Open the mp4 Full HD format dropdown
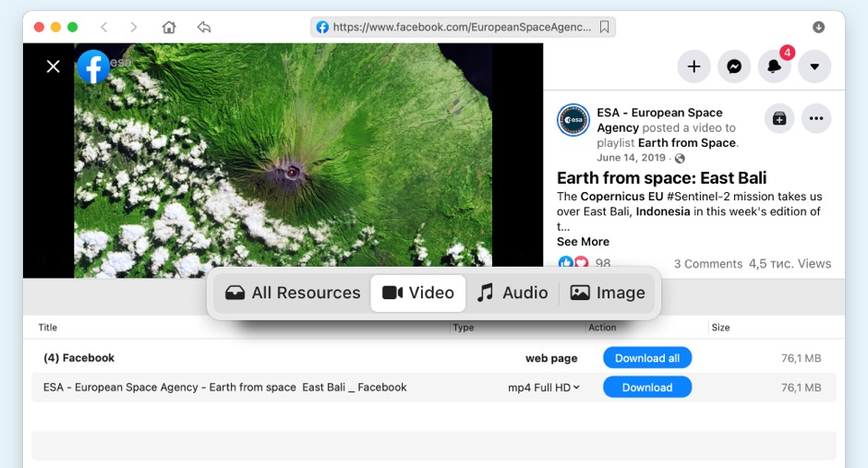The width and height of the screenshot is (868, 468). [x=544, y=388]
